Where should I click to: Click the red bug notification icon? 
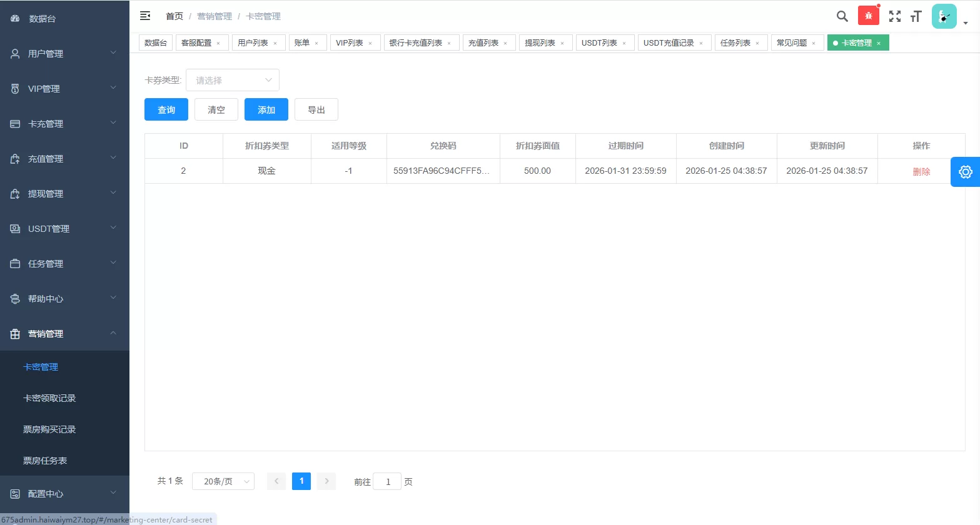pos(868,14)
